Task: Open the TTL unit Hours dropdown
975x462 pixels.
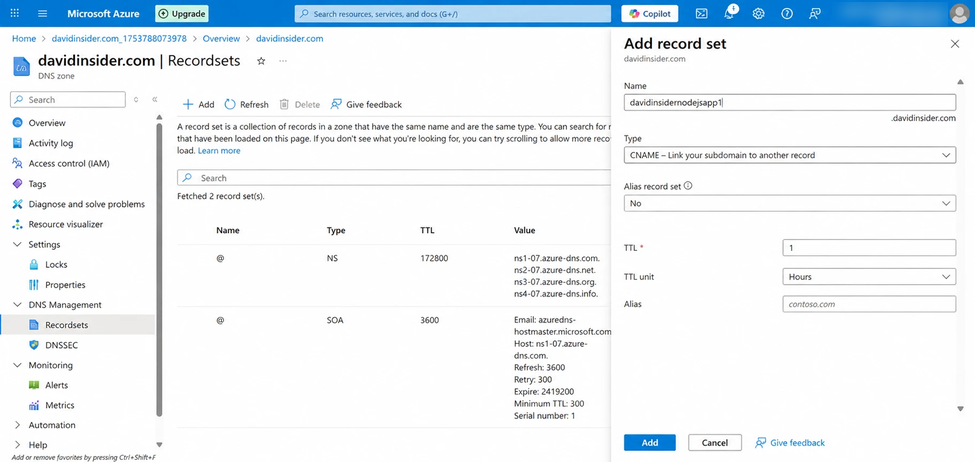Action: pyautogui.click(x=869, y=277)
